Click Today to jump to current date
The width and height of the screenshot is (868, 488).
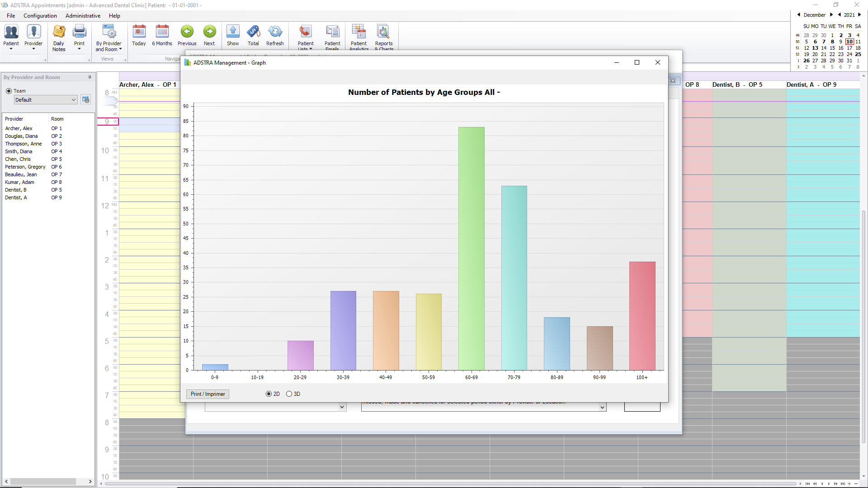(x=139, y=36)
